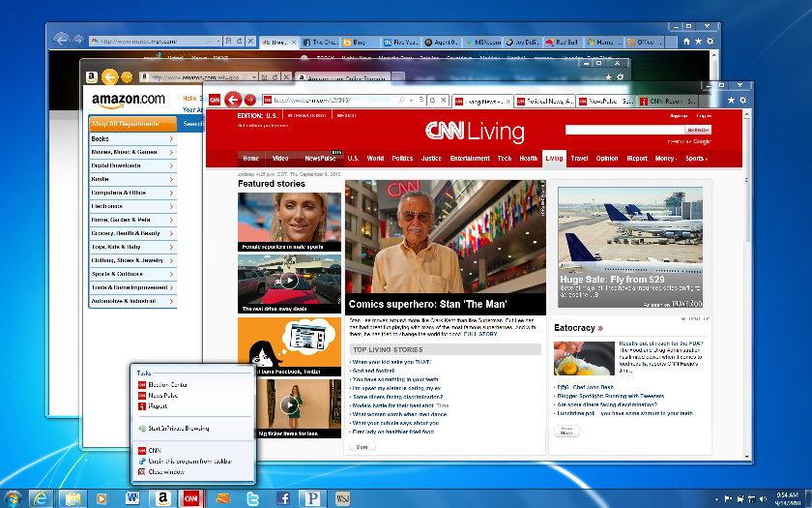Open the Windows Start orb

coord(12,497)
